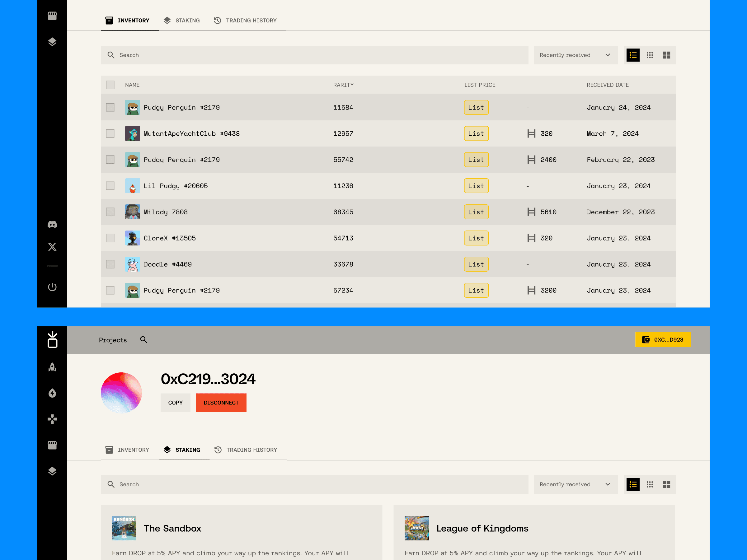Click the flame icon in lower sidebar
This screenshot has width=747, height=560.
[52, 393]
